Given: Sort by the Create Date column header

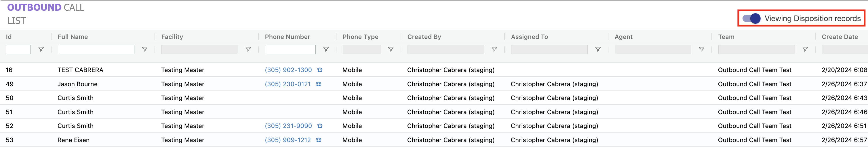Looking at the screenshot, I should [839, 37].
